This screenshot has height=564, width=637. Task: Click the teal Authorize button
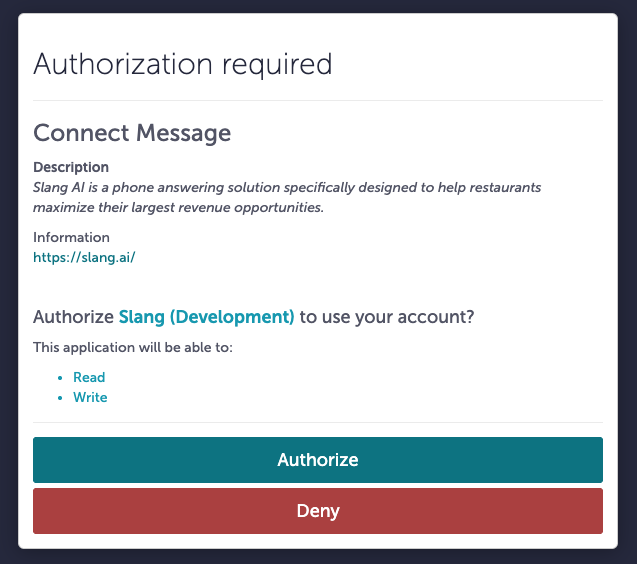click(318, 460)
